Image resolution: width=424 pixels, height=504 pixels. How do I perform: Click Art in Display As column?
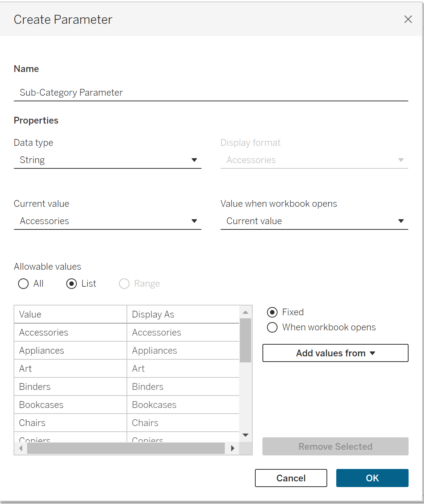coord(183,368)
